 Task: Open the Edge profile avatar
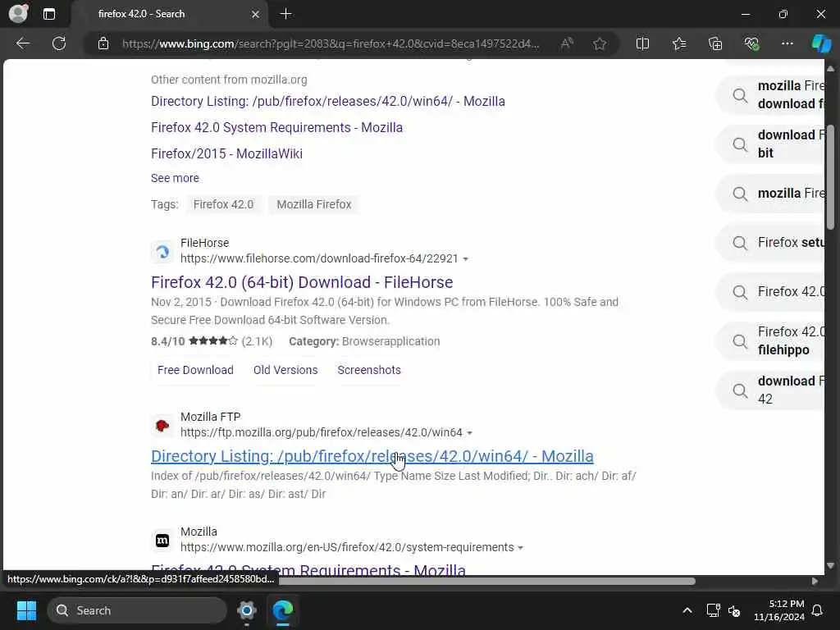coord(18,14)
